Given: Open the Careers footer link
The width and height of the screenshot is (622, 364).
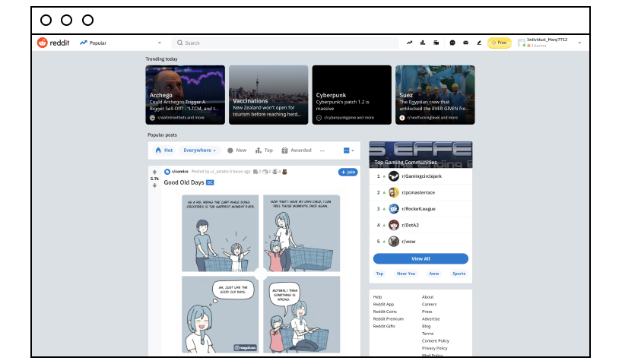Looking at the screenshot, I should point(429,304).
